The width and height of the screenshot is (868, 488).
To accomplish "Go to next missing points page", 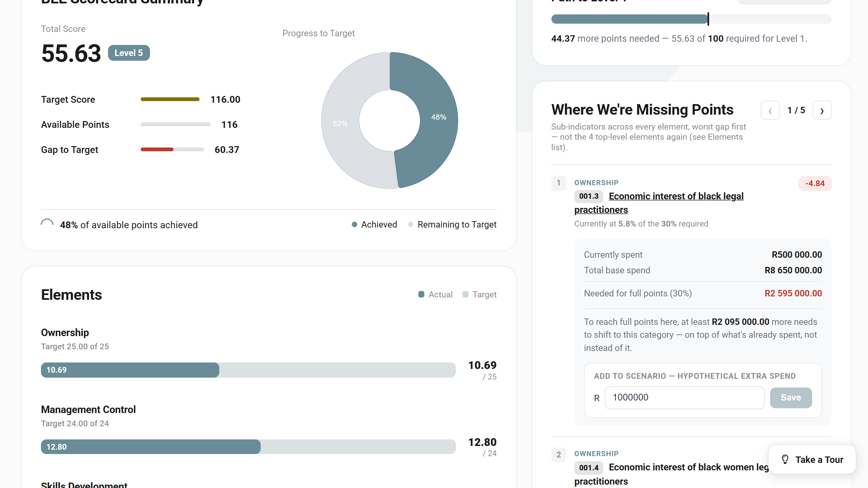I will point(822,111).
